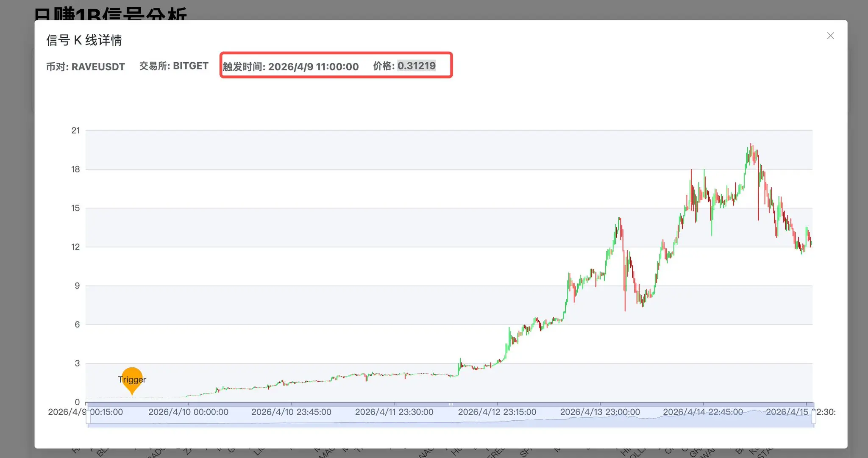Click the 3 y-axis label
Screen dimensions: 868x458
(x=77, y=363)
